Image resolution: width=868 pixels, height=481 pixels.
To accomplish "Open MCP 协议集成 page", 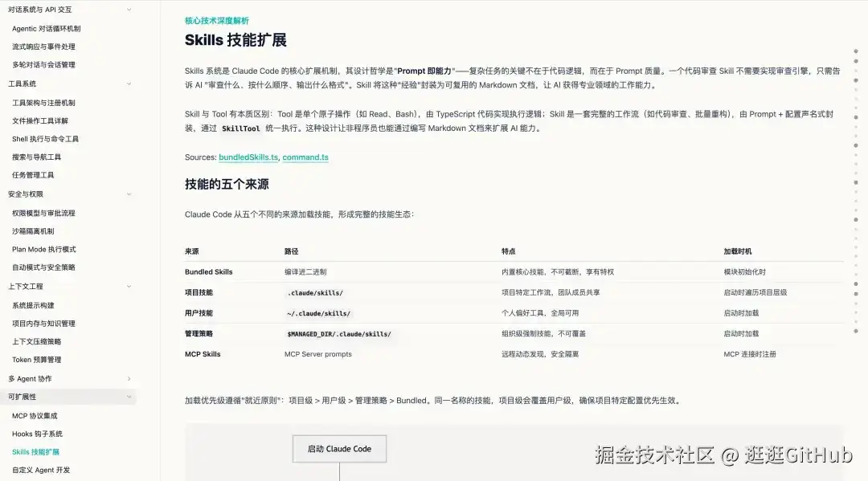I will 35,416.
